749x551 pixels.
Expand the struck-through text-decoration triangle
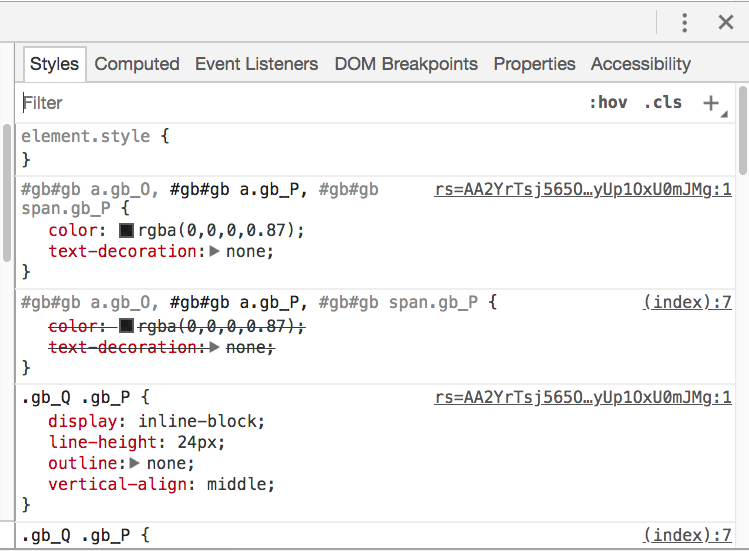(x=214, y=347)
